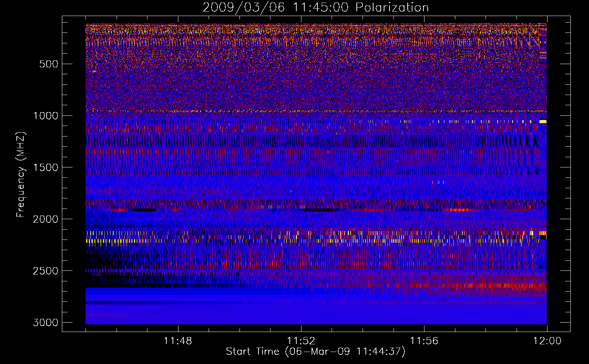This screenshot has width=589, height=364.
Task: Click the 'Frequency (MHZ)' axis label
Action: click(21, 175)
